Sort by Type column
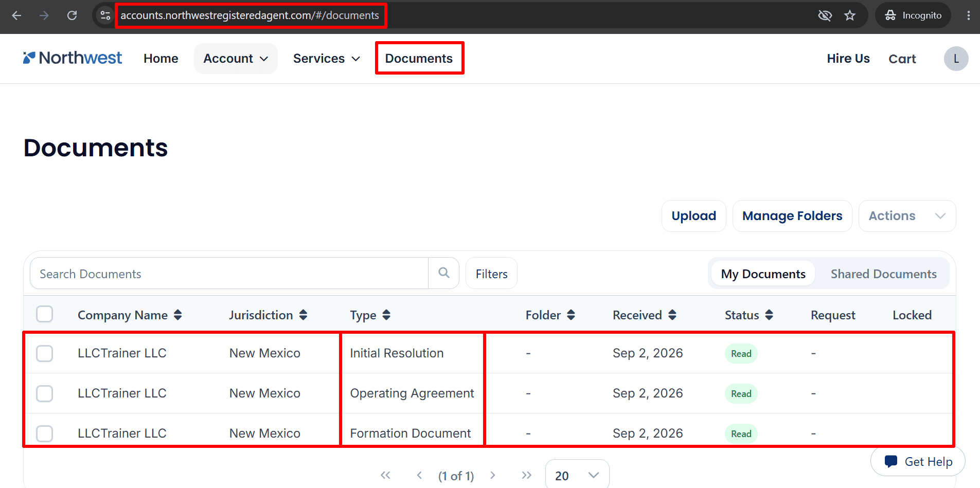 pyautogui.click(x=386, y=315)
